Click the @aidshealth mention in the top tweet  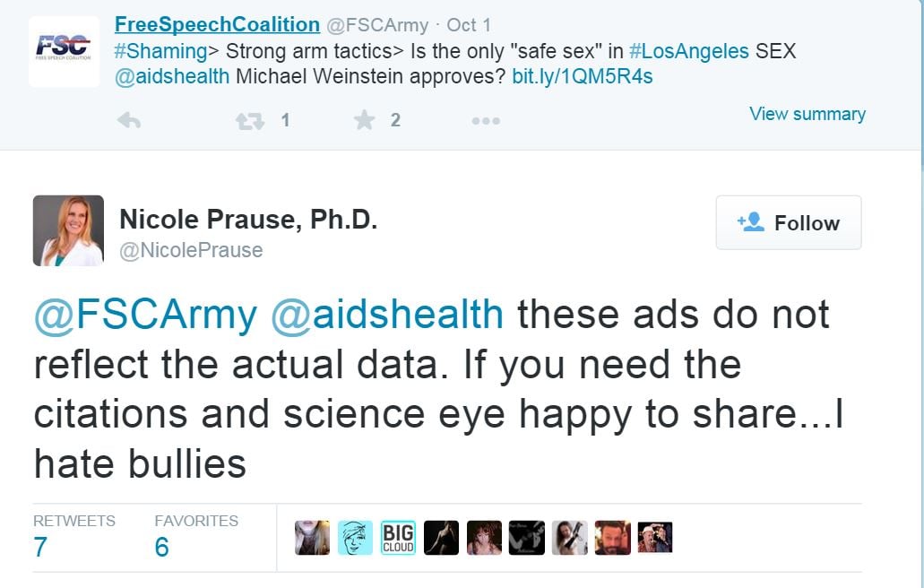tap(172, 76)
